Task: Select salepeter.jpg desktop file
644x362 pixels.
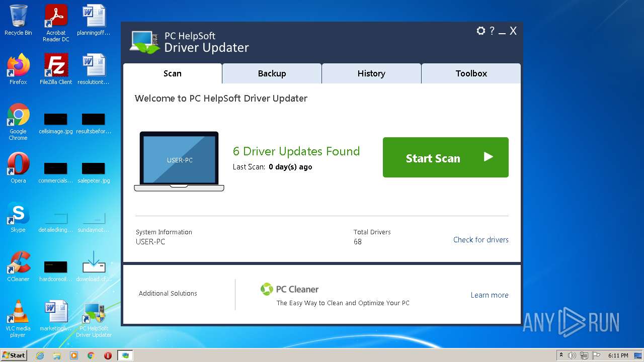Action: coord(94,173)
